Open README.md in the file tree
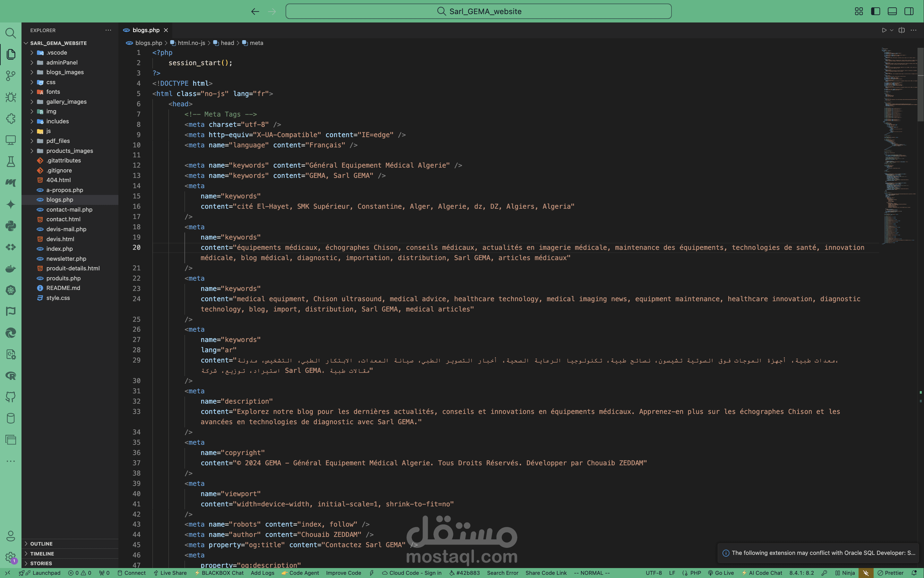 70,288
